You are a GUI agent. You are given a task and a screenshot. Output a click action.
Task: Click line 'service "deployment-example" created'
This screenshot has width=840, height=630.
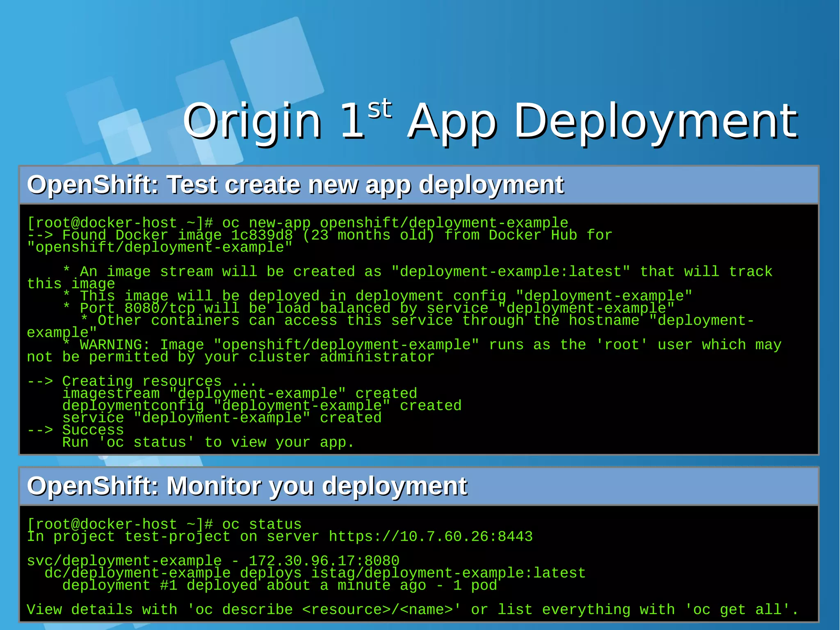point(222,418)
